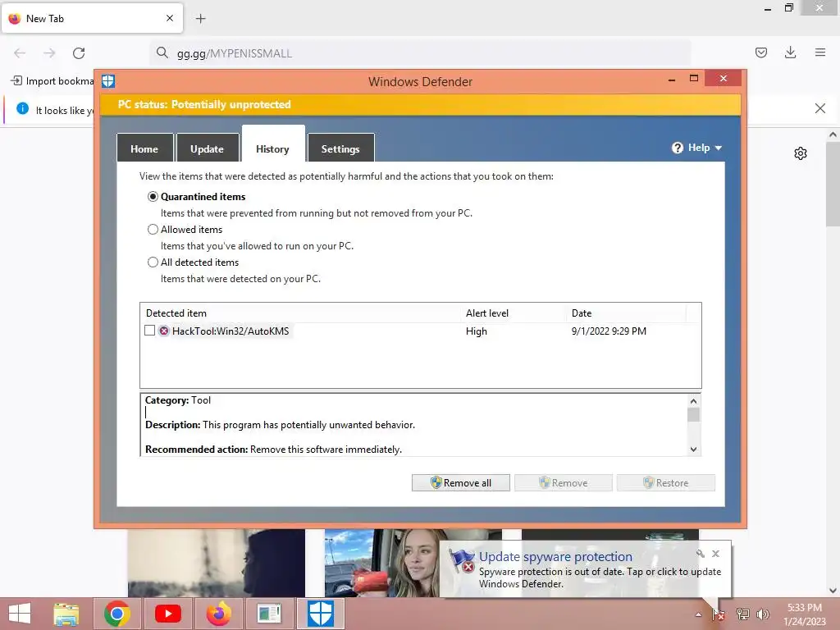Open Windows Start button
Image resolution: width=840 pixels, height=630 pixels.
pos(20,614)
